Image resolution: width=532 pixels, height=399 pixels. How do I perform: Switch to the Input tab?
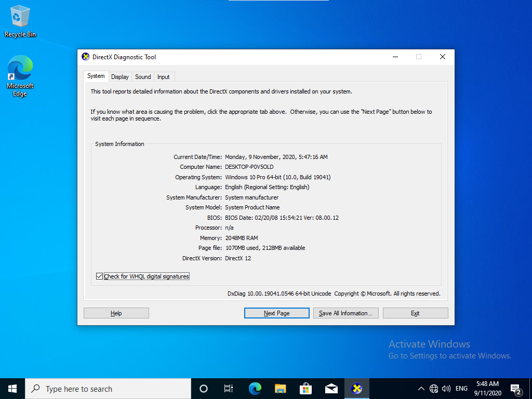point(163,77)
